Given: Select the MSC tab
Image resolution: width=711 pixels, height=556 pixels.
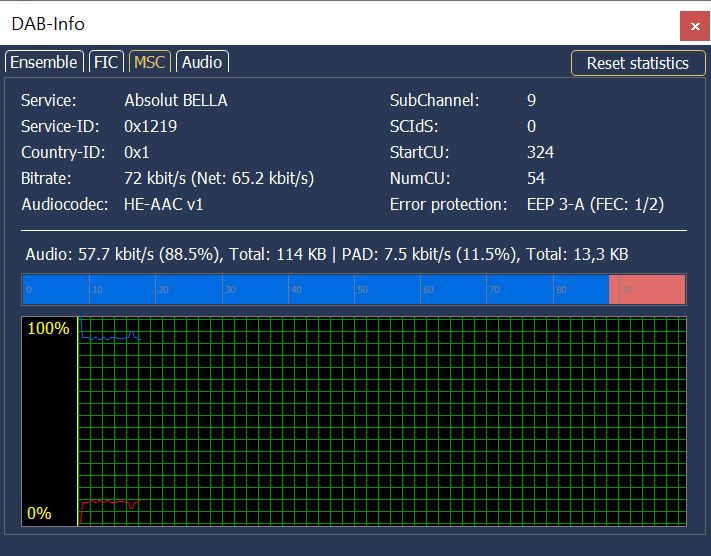Looking at the screenshot, I should 149,62.
